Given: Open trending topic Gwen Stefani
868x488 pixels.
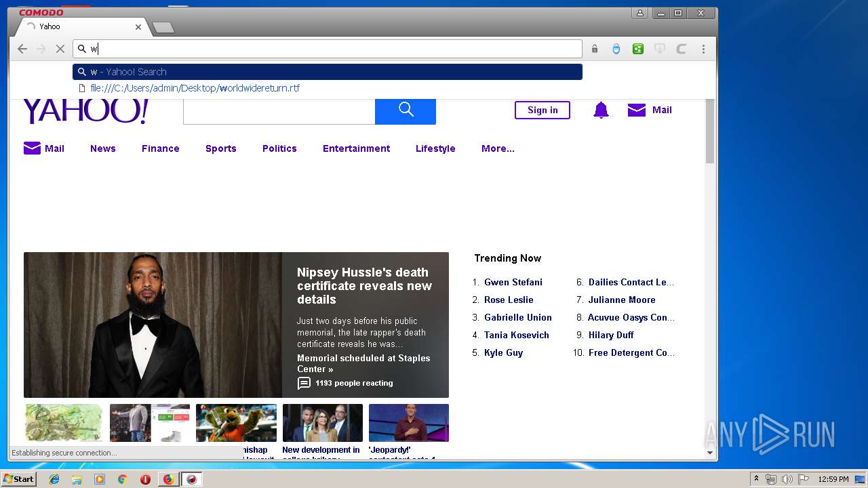Looking at the screenshot, I should tap(513, 282).
